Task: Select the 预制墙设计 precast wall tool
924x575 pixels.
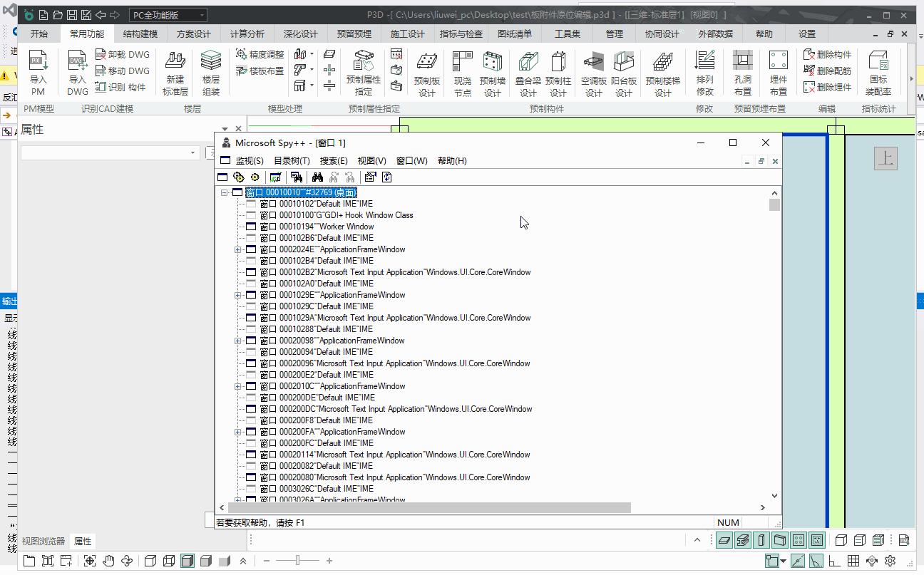Action: coord(493,73)
